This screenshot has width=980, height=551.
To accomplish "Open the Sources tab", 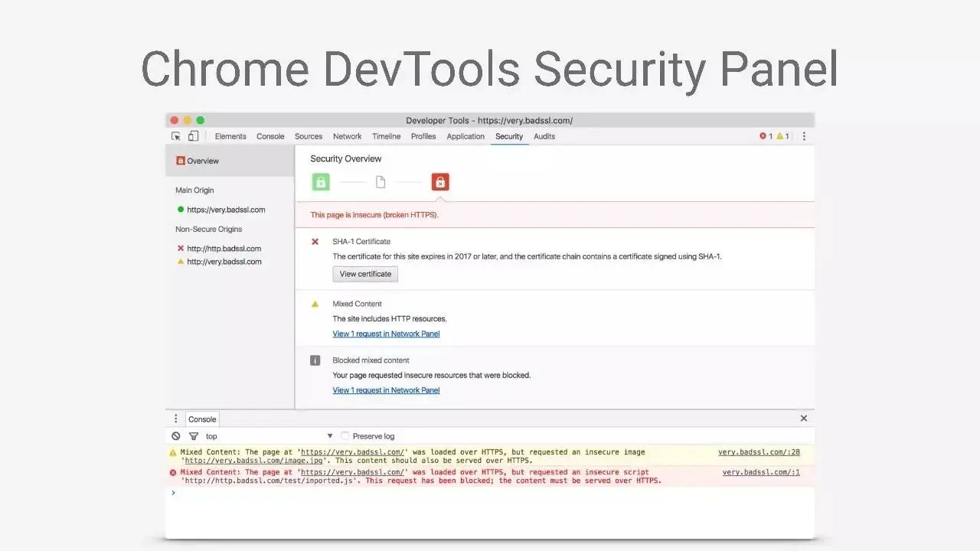I will pos(309,136).
